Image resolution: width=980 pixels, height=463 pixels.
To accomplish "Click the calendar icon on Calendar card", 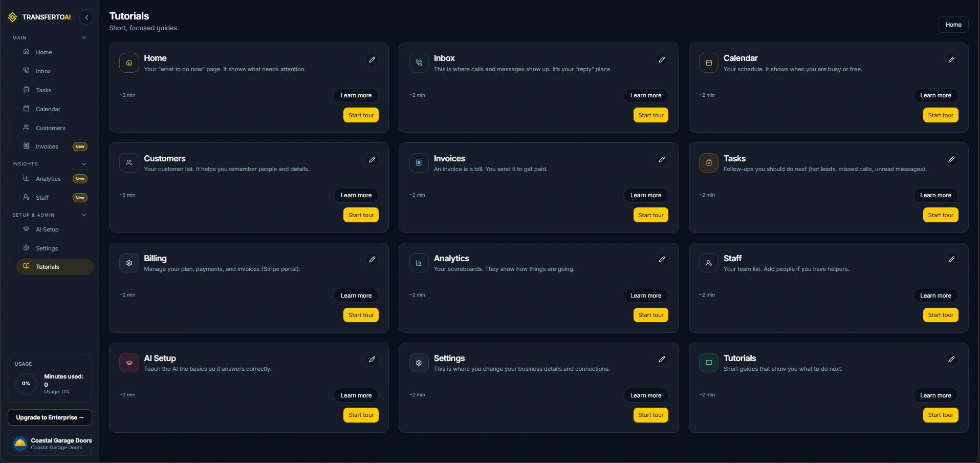I will [x=709, y=63].
